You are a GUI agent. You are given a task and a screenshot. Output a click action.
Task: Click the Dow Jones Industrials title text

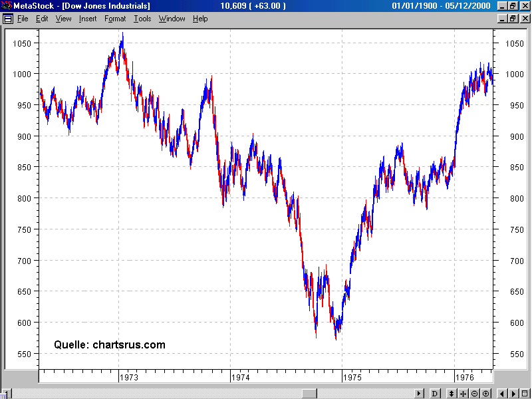coord(107,6)
